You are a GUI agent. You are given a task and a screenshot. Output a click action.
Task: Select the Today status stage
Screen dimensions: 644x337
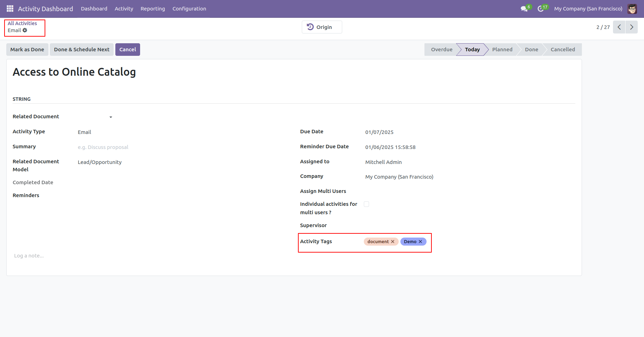472,50
